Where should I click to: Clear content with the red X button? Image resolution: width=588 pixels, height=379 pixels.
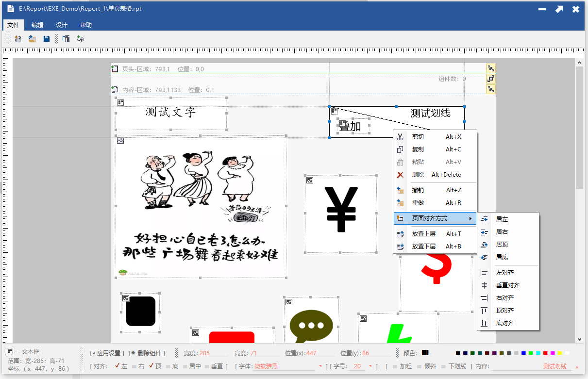pyautogui.click(x=577, y=367)
